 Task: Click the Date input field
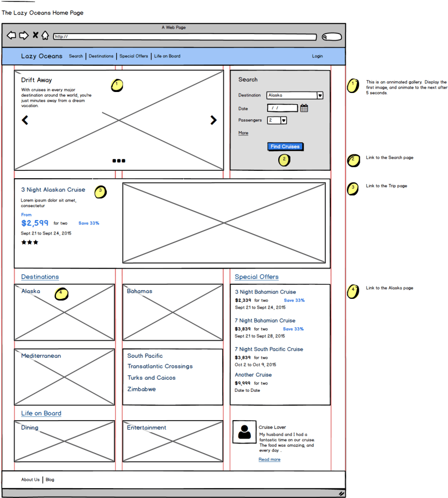tap(282, 108)
